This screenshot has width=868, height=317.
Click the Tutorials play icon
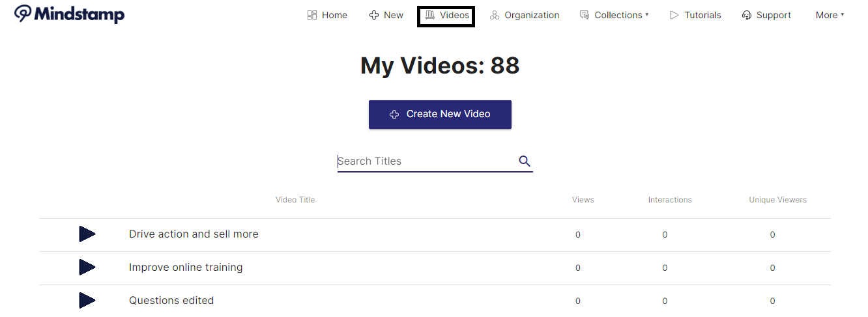coord(674,15)
